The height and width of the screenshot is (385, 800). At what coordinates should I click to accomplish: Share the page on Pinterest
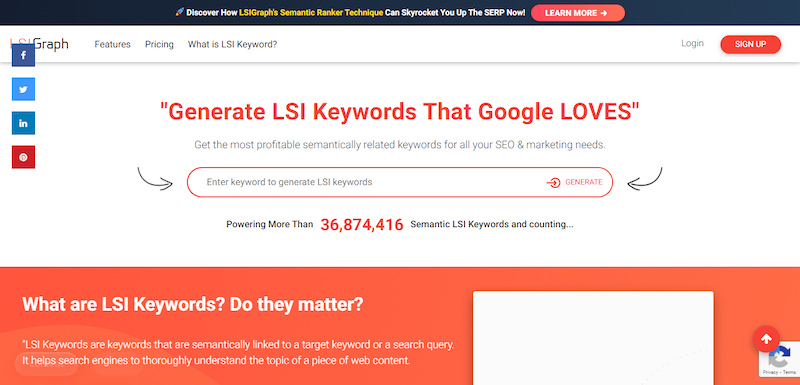tap(23, 157)
